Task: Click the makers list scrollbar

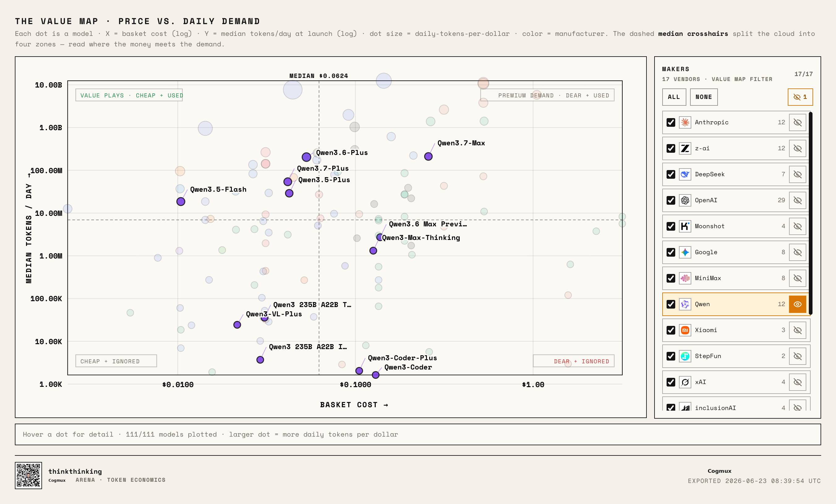Action: point(811,213)
